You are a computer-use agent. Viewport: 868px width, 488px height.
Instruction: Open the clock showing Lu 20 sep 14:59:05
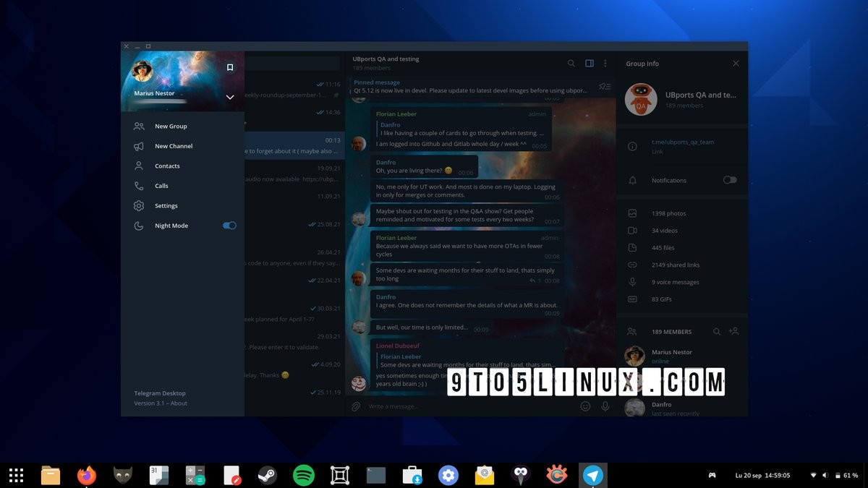click(x=762, y=476)
